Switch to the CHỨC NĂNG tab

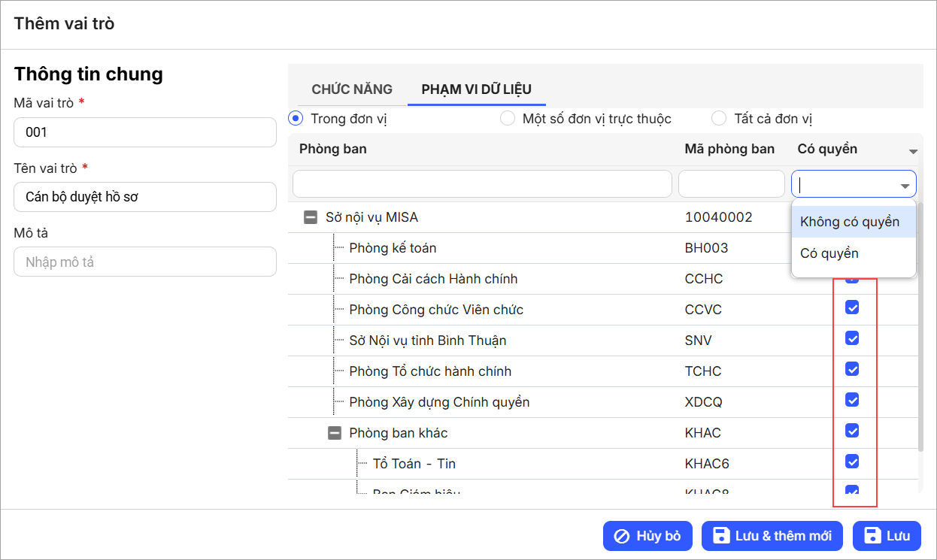(x=352, y=89)
